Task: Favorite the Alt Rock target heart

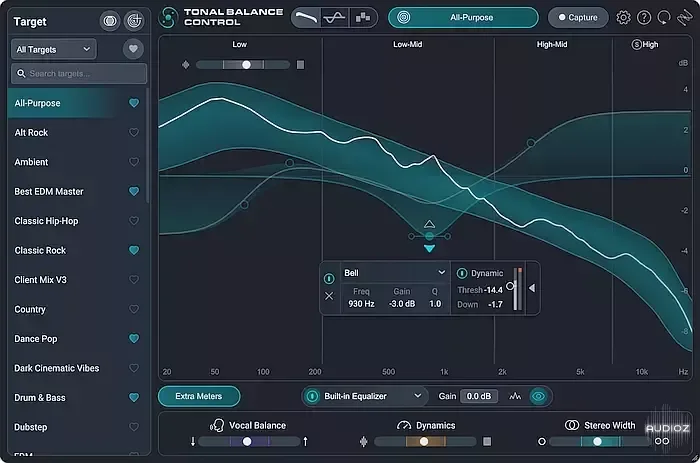Action: tap(133, 133)
